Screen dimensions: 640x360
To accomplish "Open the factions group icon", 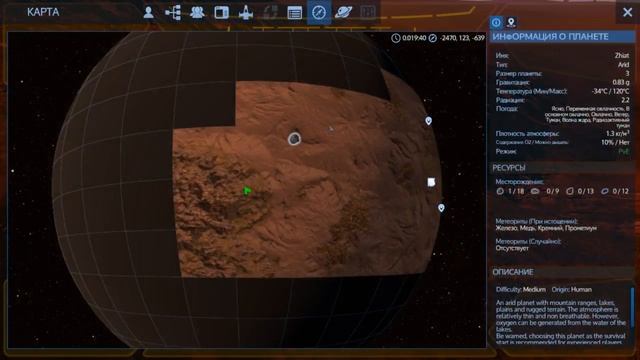I will click(x=197, y=12).
